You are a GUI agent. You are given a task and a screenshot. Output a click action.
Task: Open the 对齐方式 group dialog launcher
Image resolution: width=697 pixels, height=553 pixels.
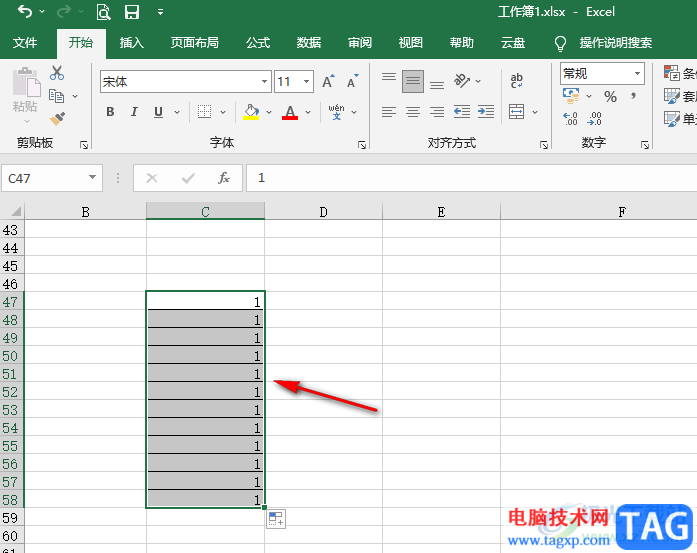(544, 145)
